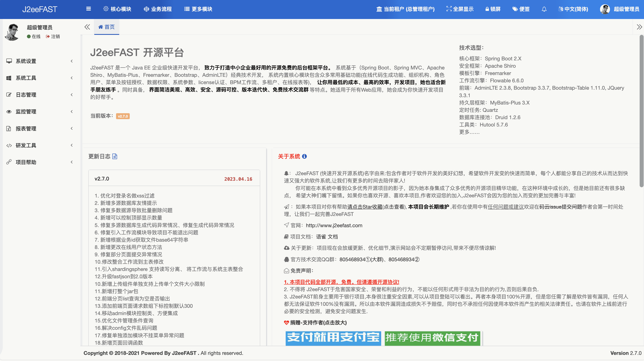Screen dimensions: 644x361
Task: Click the 系统设置 monitor icon
Action: (9, 61)
